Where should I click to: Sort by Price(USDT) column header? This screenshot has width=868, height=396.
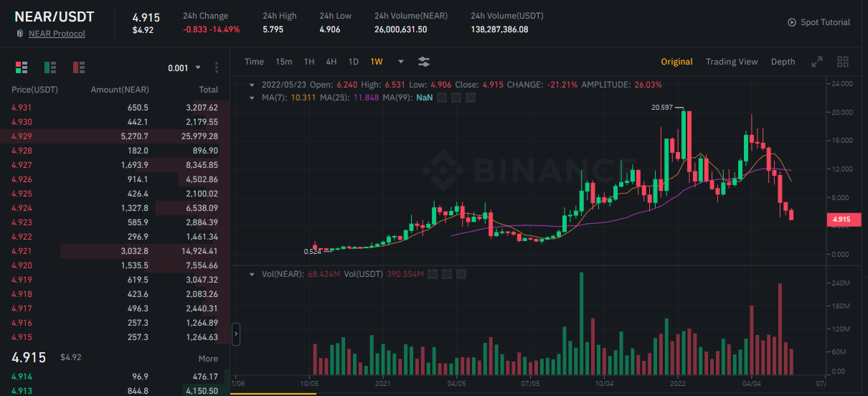[34, 90]
